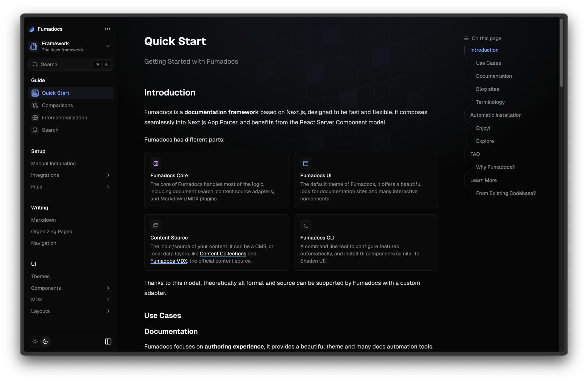588x382 pixels.
Task: Click the Fumadocs CLI terminal icon
Action: coord(306,226)
